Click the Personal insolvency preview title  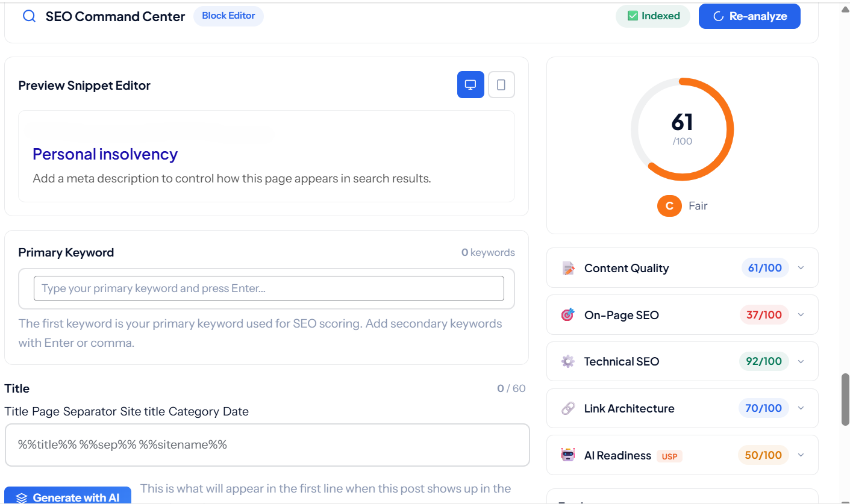click(105, 154)
